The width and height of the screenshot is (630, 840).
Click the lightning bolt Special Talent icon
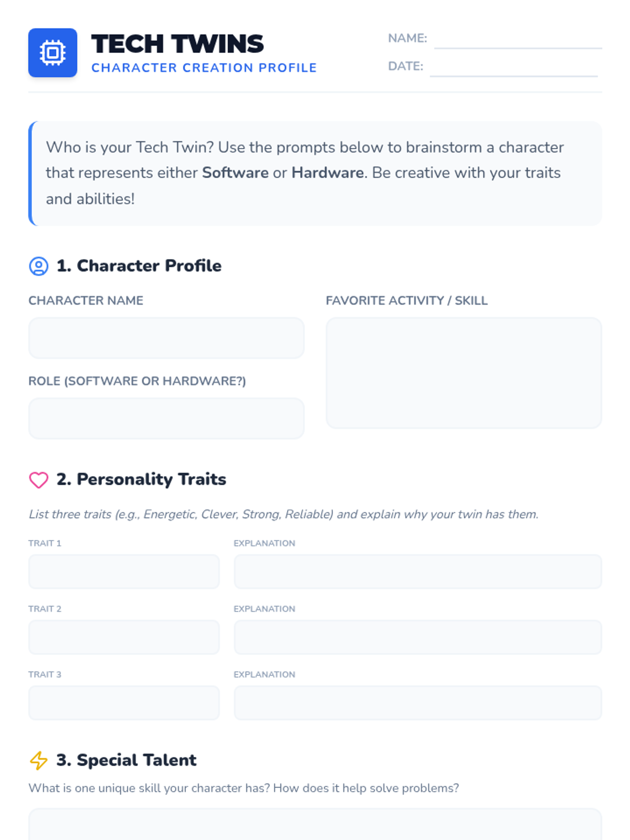(38, 760)
